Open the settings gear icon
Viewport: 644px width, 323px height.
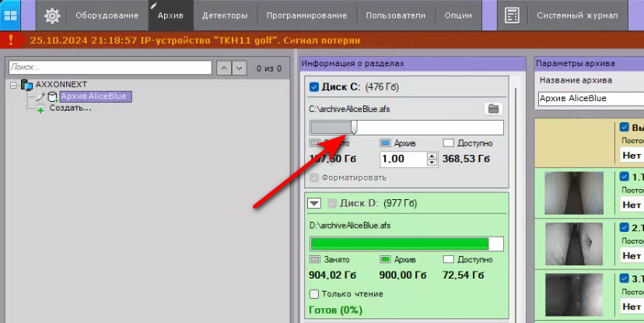click(x=52, y=16)
